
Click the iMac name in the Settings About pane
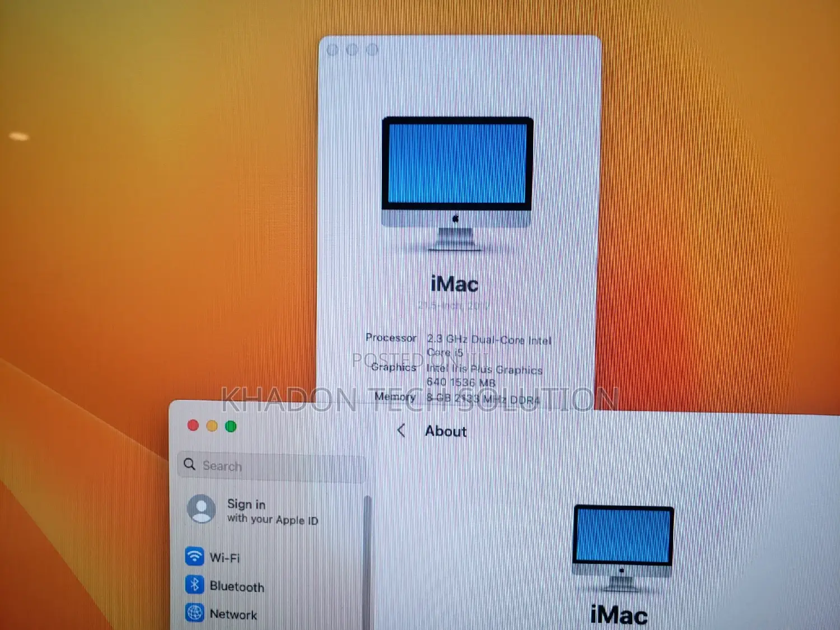(619, 615)
